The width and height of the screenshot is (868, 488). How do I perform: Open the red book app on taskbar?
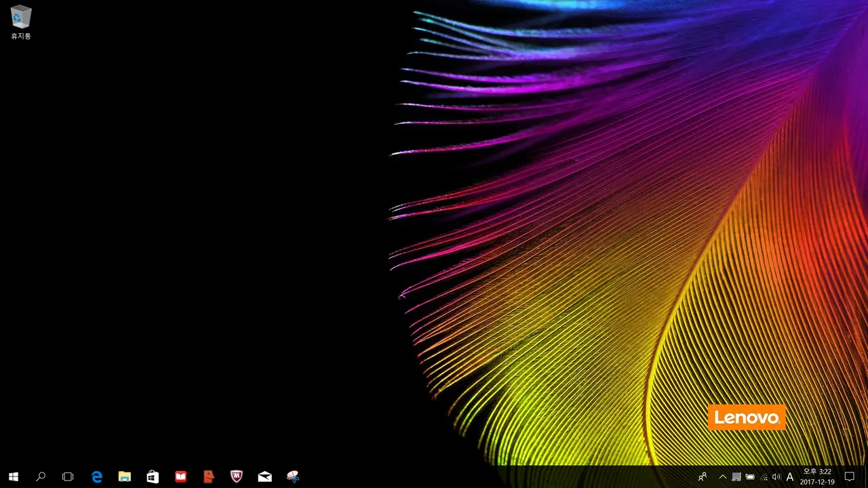click(x=180, y=476)
